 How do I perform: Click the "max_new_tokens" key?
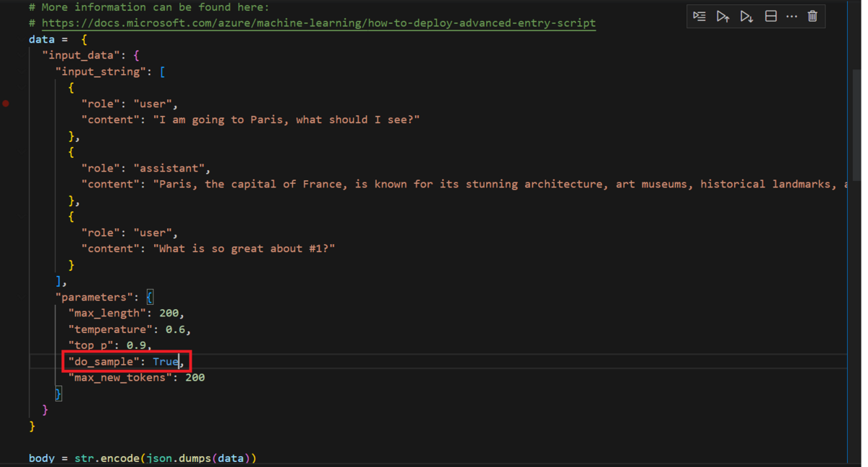(x=120, y=377)
